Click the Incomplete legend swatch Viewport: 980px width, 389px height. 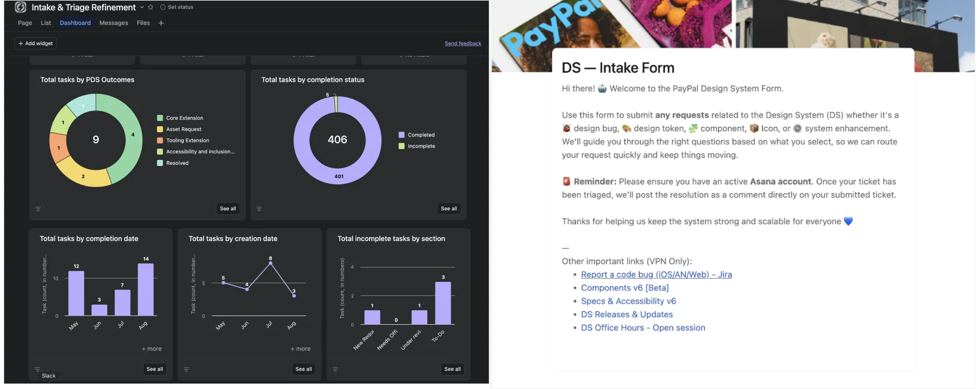coord(402,146)
